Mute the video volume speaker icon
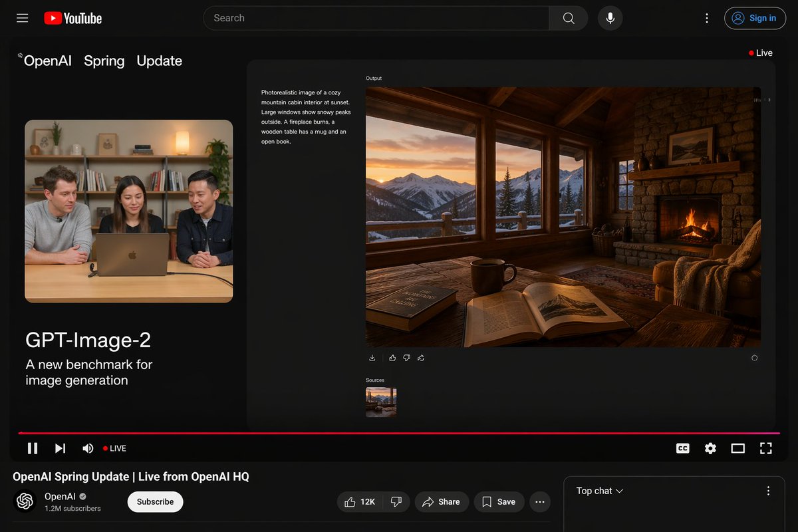Image resolution: width=798 pixels, height=532 pixels. [88, 448]
